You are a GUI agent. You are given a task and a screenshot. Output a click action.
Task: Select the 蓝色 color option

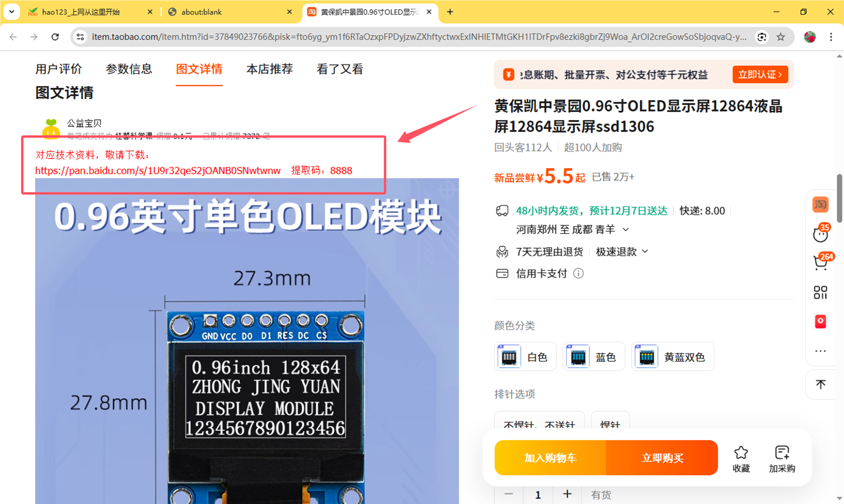pyautogui.click(x=594, y=357)
